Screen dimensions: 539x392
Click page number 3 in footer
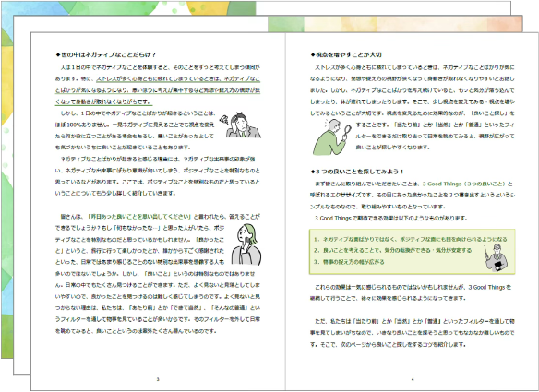[x=158, y=379]
